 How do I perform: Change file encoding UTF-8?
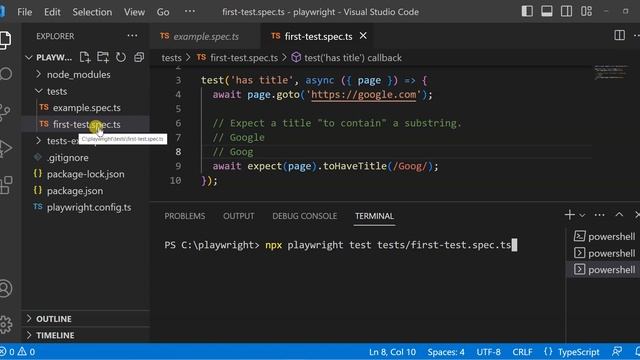coord(488,352)
